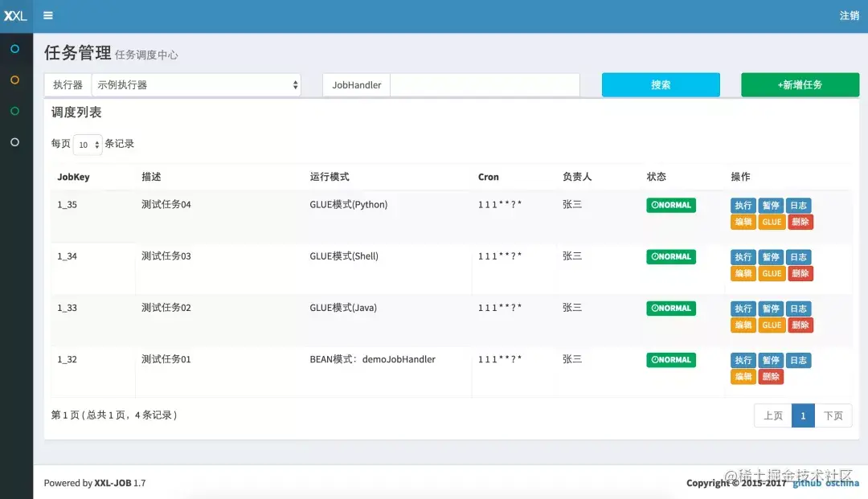Sort by 负责人 column header

(577, 177)
